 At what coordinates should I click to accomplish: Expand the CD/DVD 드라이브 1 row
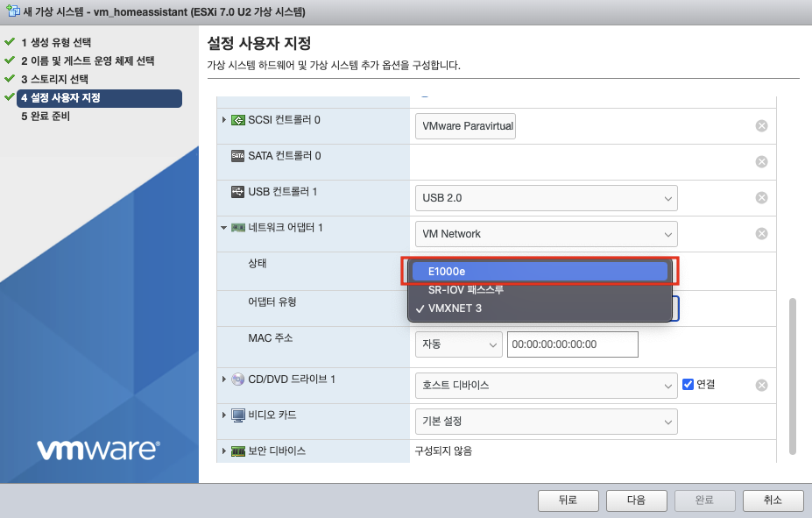point(223,380)
